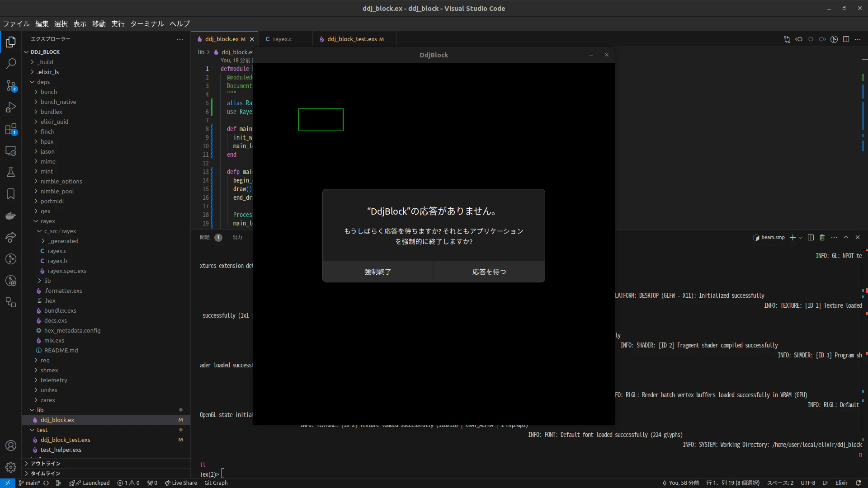Open the Remote Explorer view

11,151
